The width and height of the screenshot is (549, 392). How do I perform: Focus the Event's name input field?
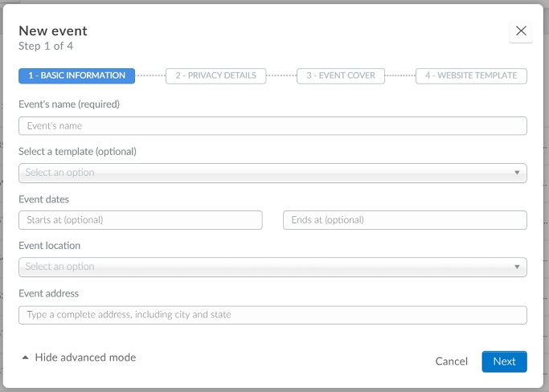coord(272,125)
